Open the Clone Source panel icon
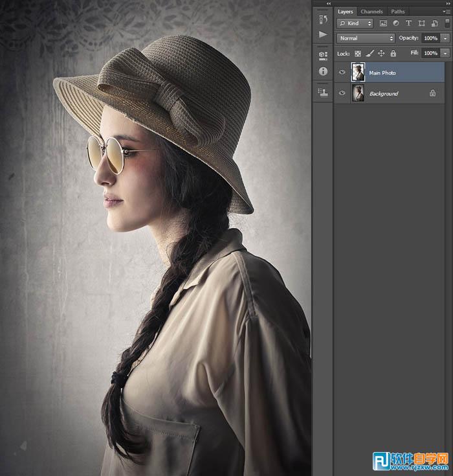 323,93
